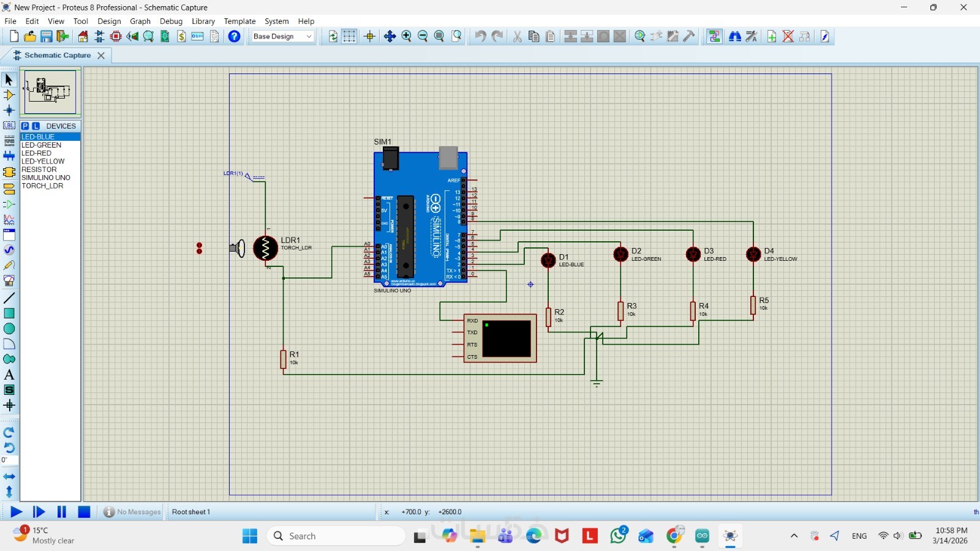The width and height of the screenshot is (980, 551).
Task: Select the 2D circle drawing tool
Action: pyautogui.click(x=9, y=329)
